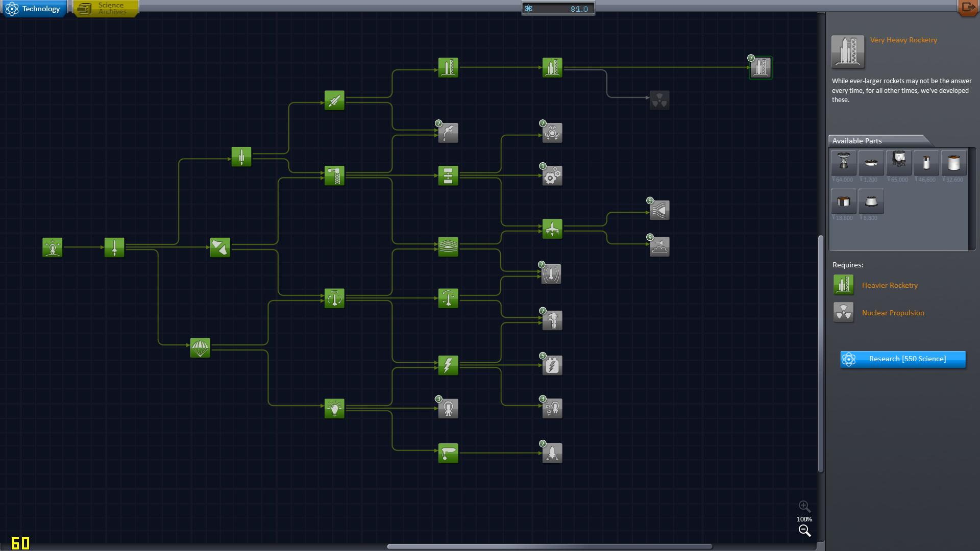Exit the R&D building via top-right icon
The width and height of the screenshot is (980, 551).
[967, 8]
